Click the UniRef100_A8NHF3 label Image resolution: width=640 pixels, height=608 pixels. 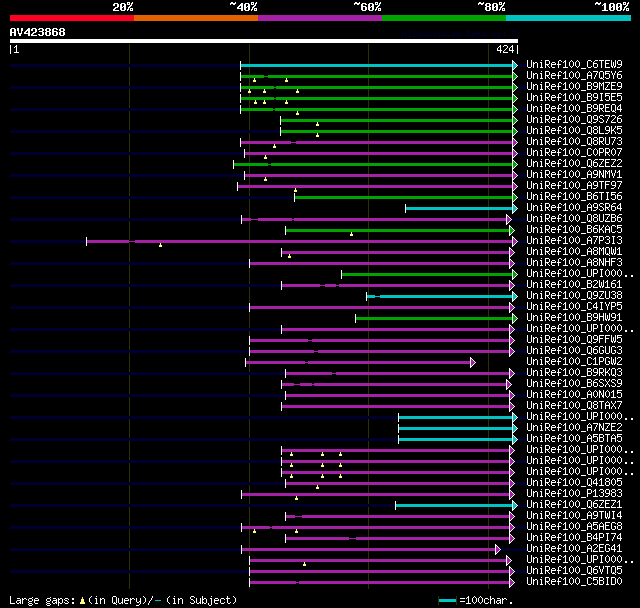(x=574, y=263)
